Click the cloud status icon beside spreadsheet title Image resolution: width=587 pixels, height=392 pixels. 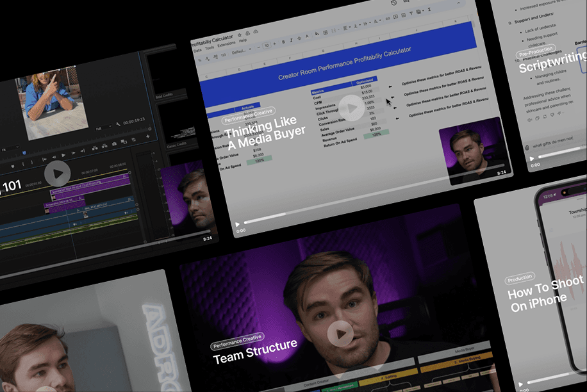click(256, 31)
